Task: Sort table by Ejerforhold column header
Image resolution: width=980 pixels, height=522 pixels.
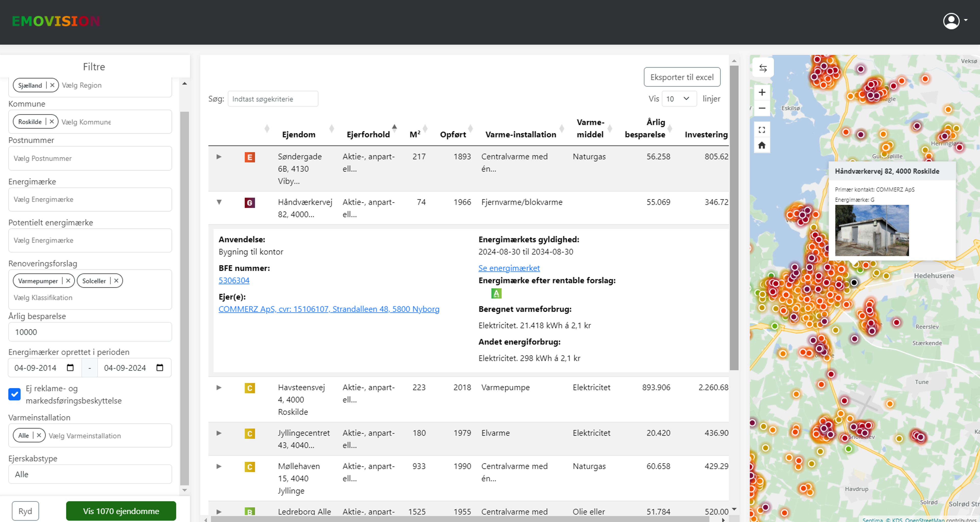Action: click(368, 134)
